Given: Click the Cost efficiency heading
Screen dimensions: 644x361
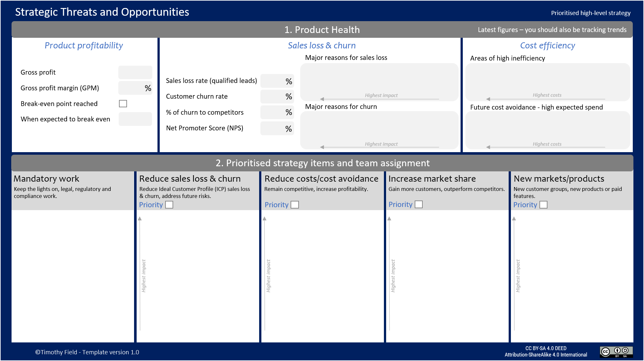Looking at the screenshot, I should click(547, 45).
